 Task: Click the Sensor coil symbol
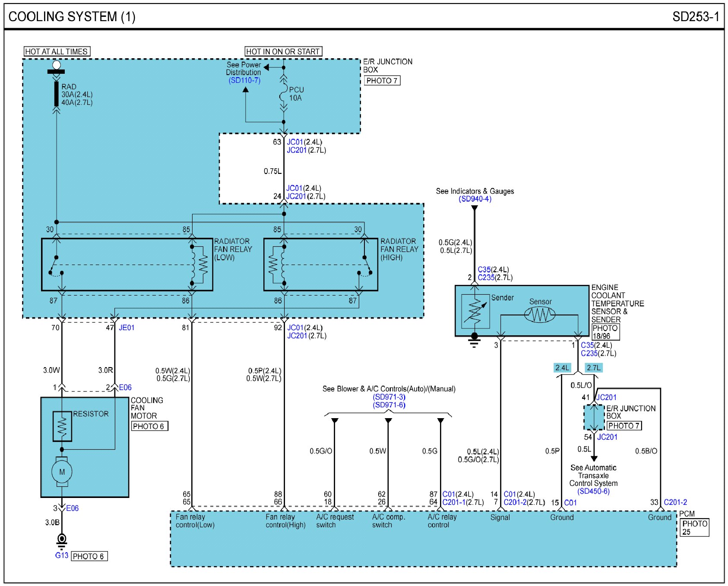point(540,315)
